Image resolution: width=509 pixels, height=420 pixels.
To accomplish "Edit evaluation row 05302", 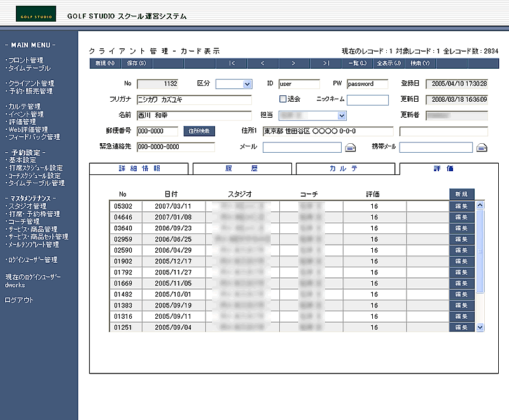I will pos(462,206).
